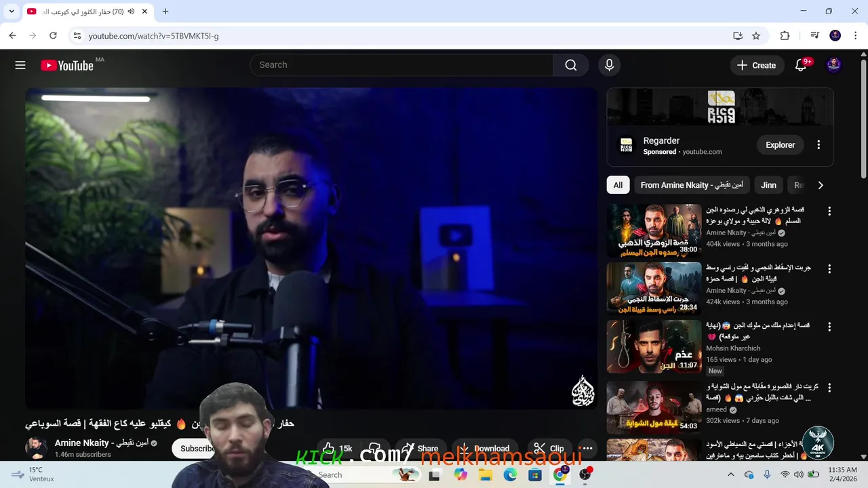Open Chrome three-dot menu
Image resolution: width=868 pixels, height=488 pixels.
pos(854,36)
